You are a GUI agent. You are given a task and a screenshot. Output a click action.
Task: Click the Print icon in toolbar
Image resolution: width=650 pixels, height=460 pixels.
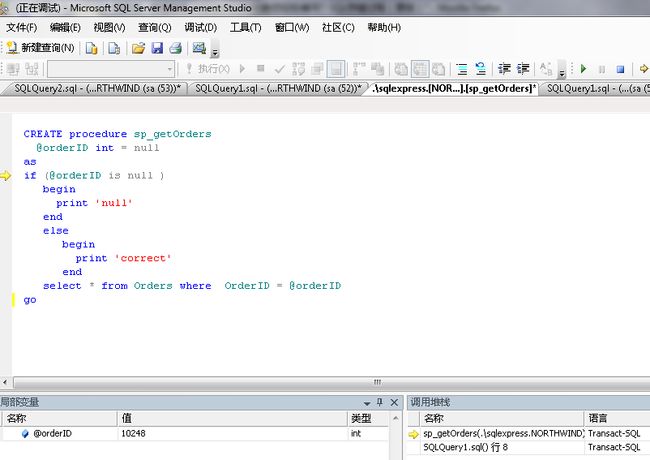(x=175, y=48)
